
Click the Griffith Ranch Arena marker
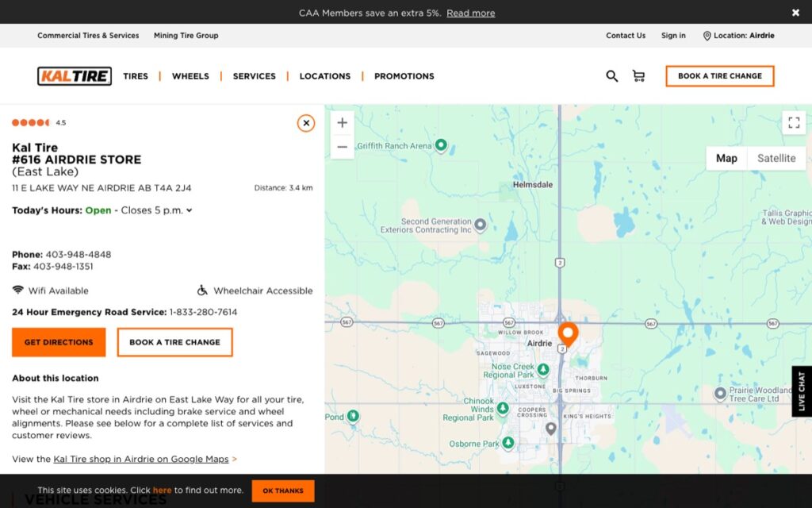tap(441, 145)
